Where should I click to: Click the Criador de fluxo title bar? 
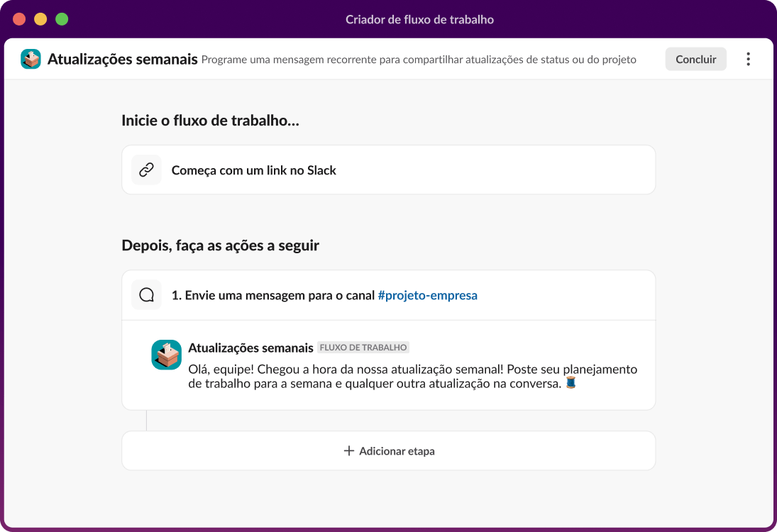tap(419, 19)
